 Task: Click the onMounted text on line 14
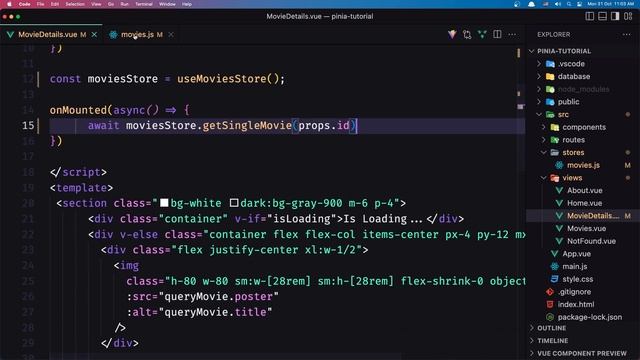[x=78, y=110]
